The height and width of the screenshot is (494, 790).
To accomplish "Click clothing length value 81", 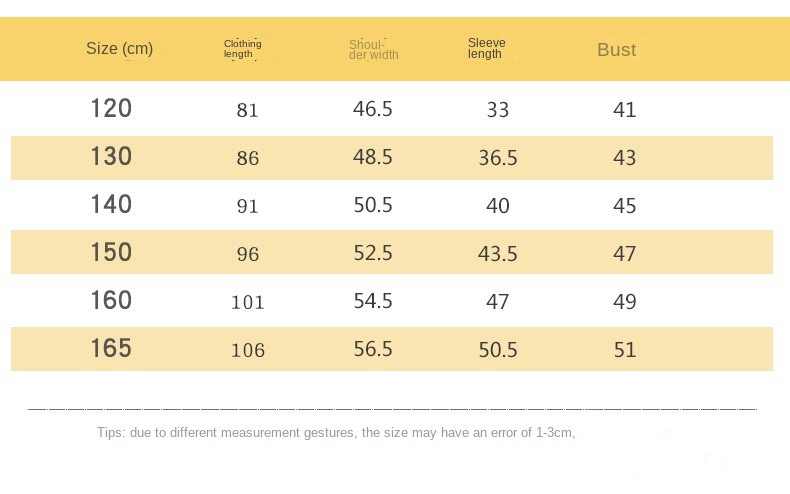I will click(247, 110).
